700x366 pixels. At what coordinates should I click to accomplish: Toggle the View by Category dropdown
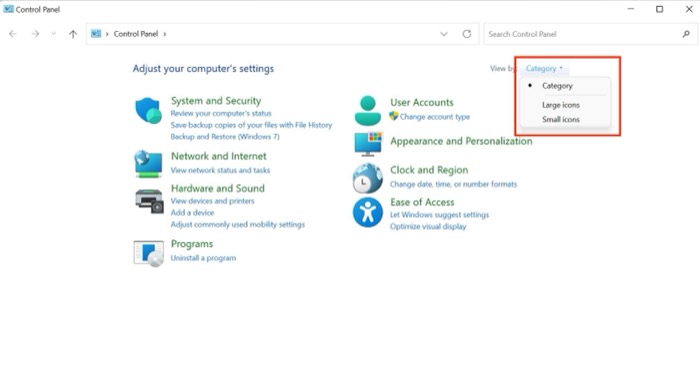(x=544, y=68)
